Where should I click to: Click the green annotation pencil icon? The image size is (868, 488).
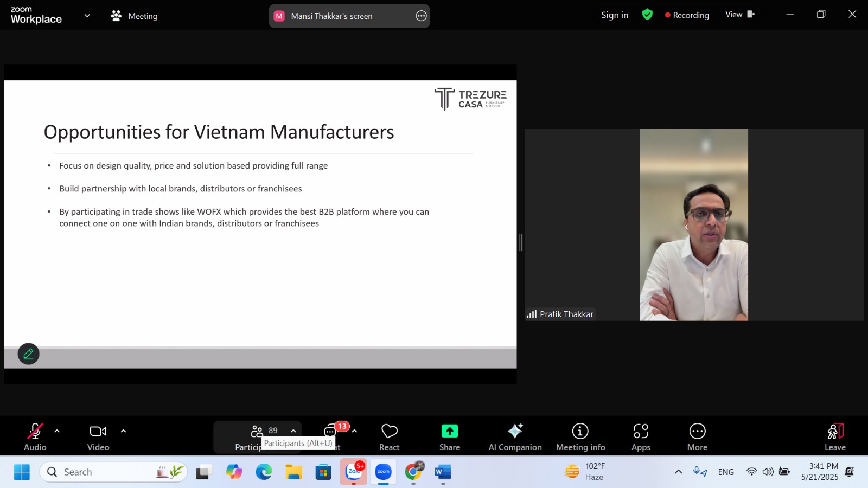[x=29, y=354]
